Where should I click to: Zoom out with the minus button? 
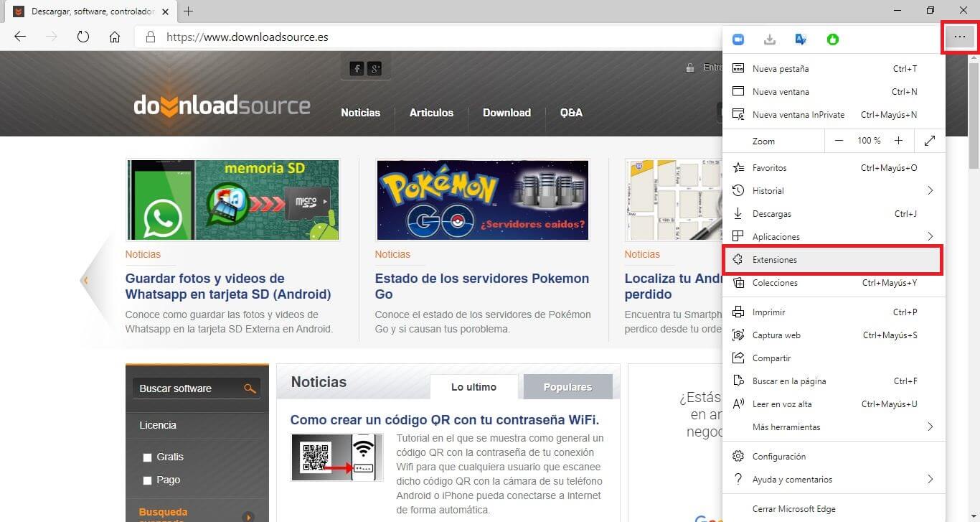point(839,141)
